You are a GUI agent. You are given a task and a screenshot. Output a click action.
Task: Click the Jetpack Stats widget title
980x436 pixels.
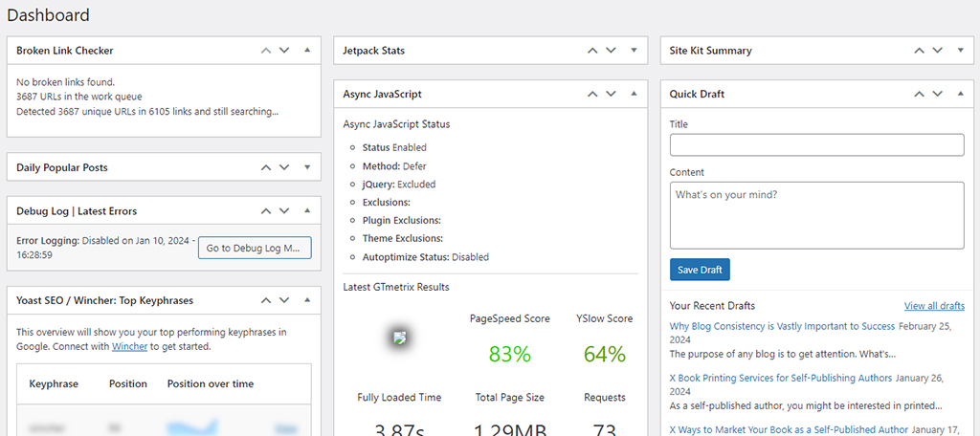tap(374, 51)
